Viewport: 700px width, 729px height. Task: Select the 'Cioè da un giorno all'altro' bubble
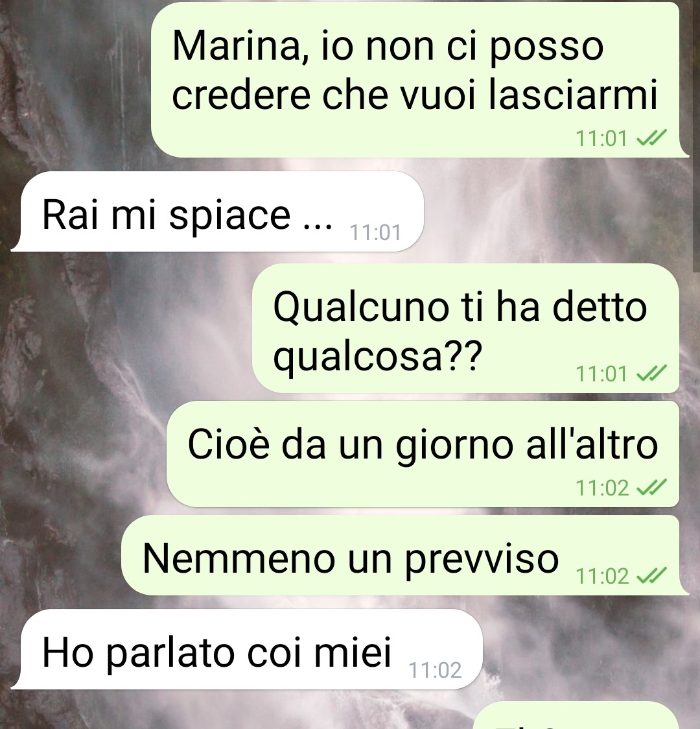[423, 454]
